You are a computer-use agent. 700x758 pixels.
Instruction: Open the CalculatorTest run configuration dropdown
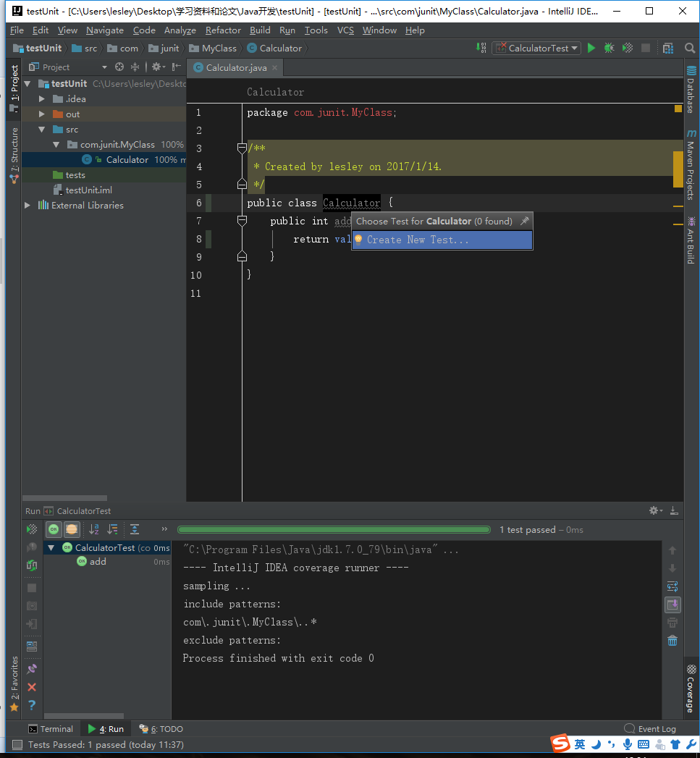click(536, 48)
